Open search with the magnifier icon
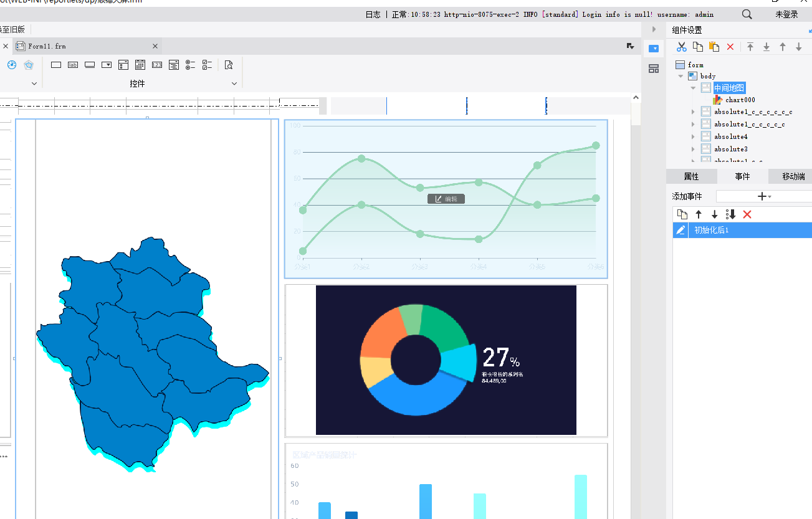This screenshot has width=812, height=519. tap(747, 14)
